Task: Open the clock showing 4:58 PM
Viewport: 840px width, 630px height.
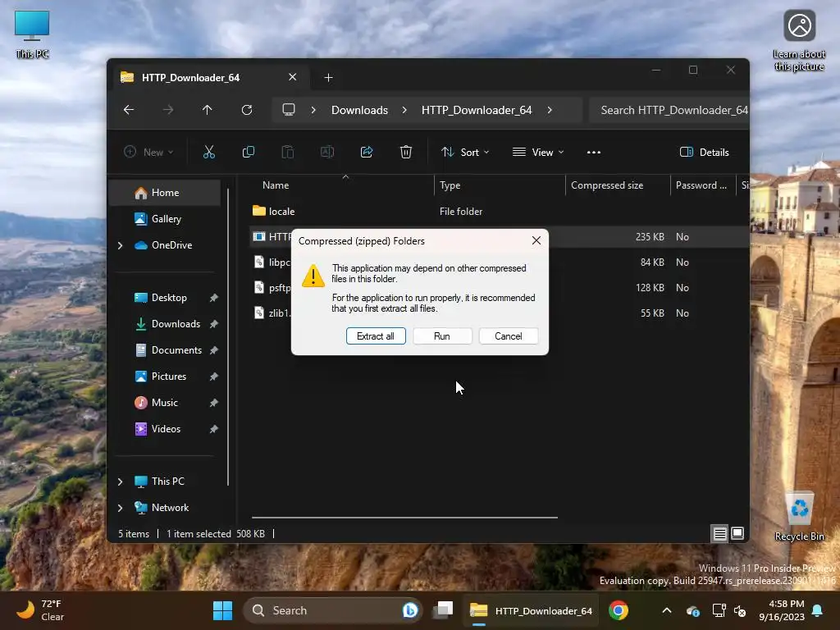Action: 782,610
